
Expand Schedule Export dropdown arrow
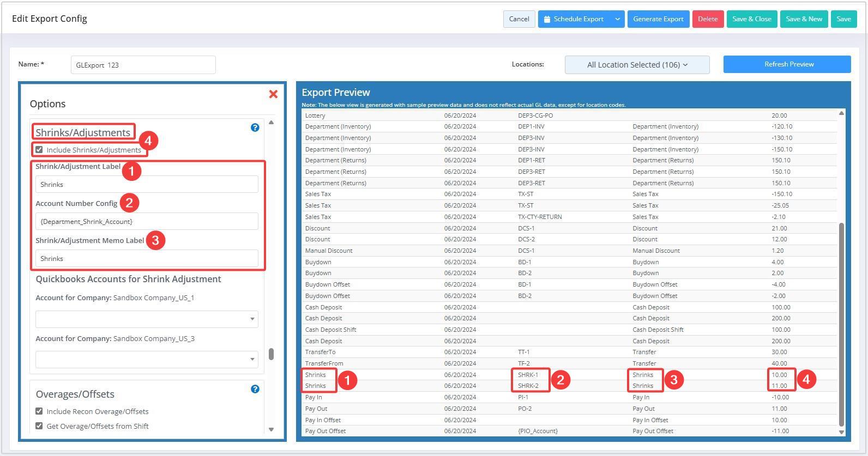point(617,19)
